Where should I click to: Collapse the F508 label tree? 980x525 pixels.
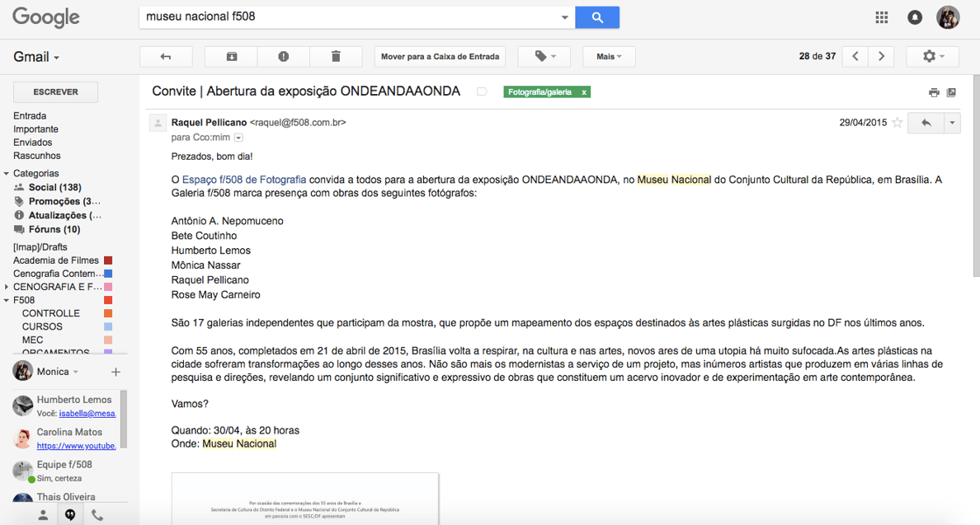coord(7,300)
